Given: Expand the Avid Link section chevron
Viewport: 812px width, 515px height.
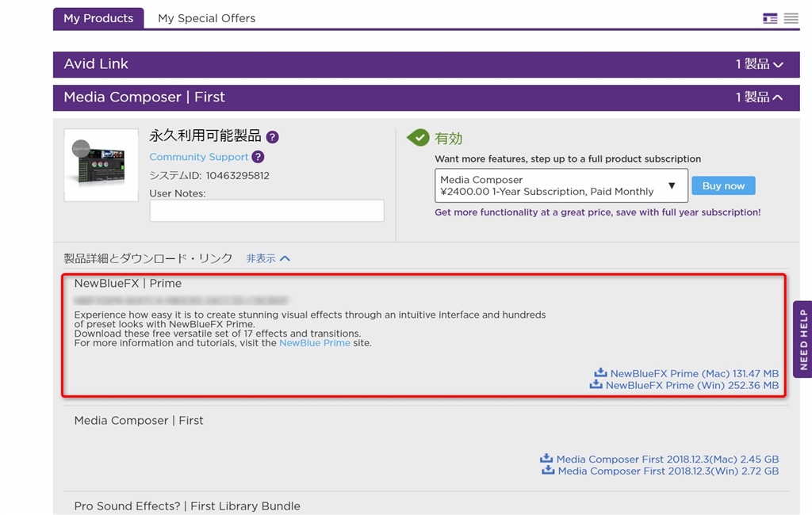Looking at the screenshot, I should click(x=779, y=65).
